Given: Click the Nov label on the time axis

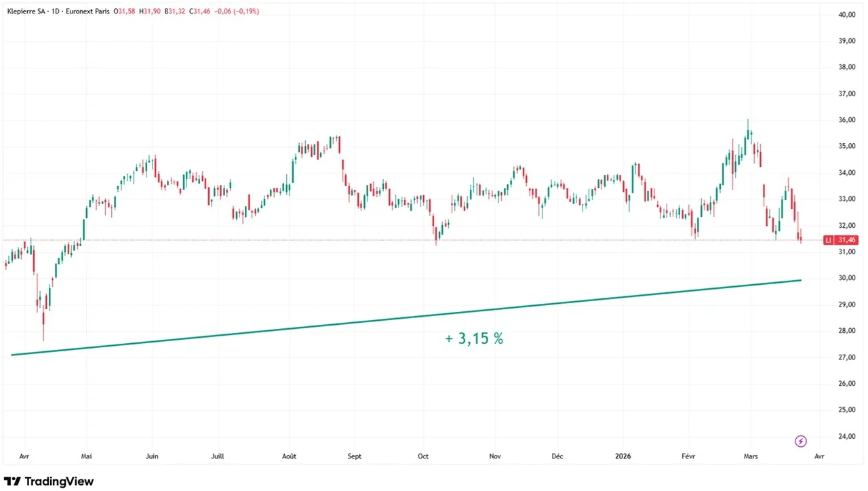Looking at the screenshot, I should click(x=495, y=456).
